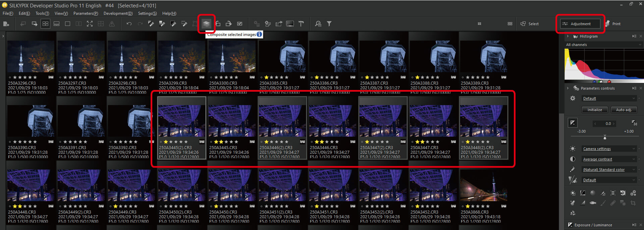Switch to thumbnail grid display mode
Viewport: 644px width, 230px height.
45,24
